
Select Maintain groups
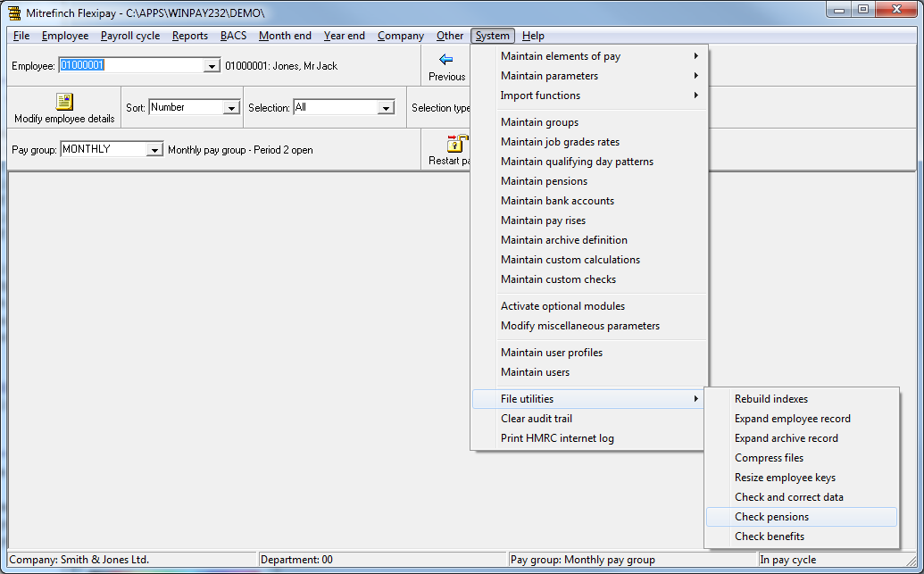589,122
